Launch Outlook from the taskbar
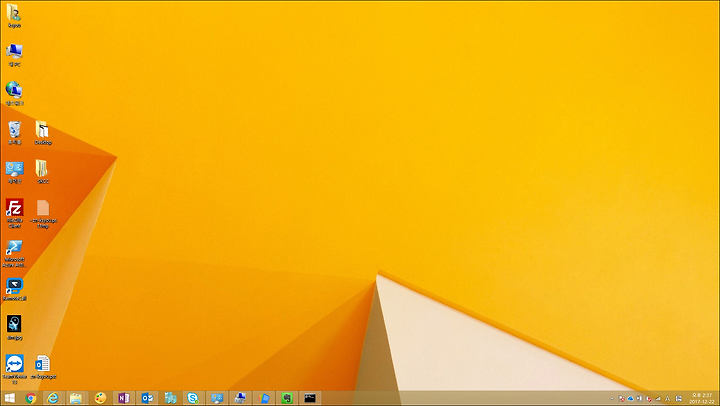Image resolution: width=720 pixels, height=406 pixels. pyautogui.click(x=147, y=398)
